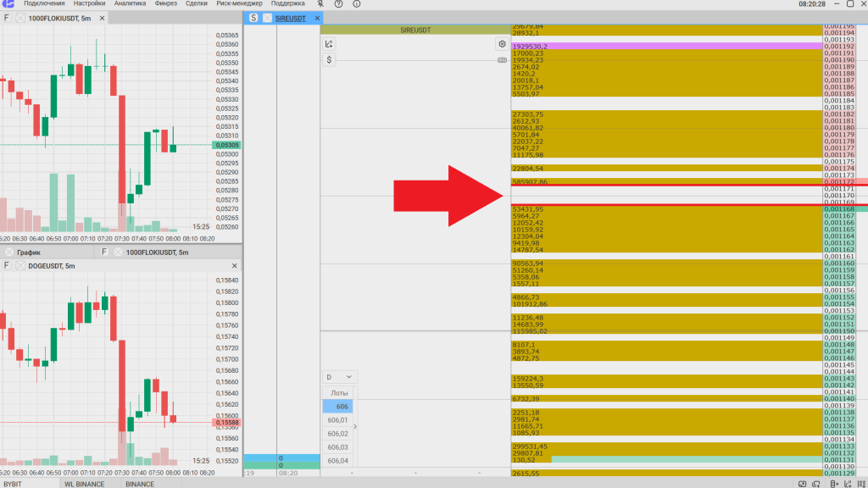Click the muted microphone icon in the menu bar
The image size is (868, 488).
point(320,4)
